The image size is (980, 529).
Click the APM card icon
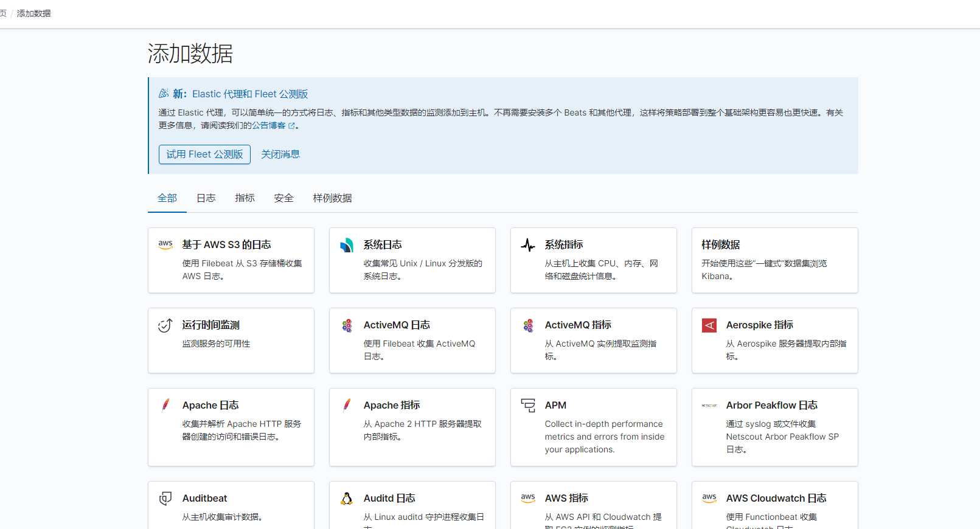pos(528,406)
